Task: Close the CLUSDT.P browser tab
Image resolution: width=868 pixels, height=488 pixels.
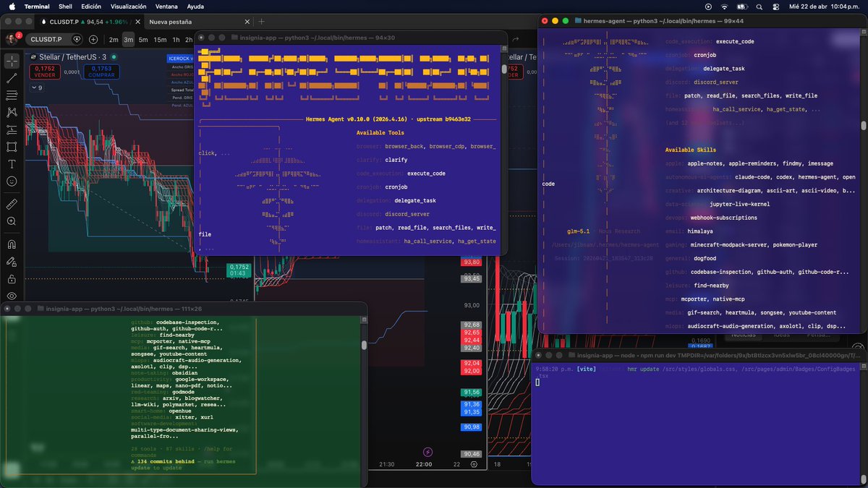Action: pos(137,22)
